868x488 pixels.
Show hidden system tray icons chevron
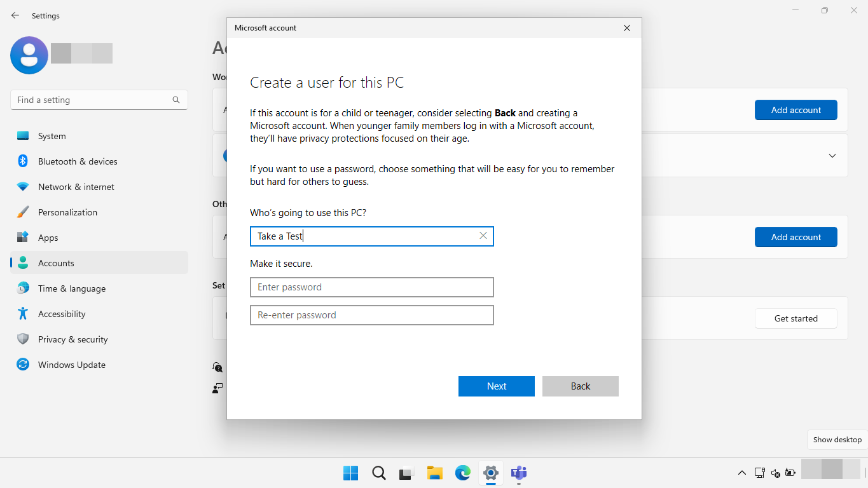[741, 473]
